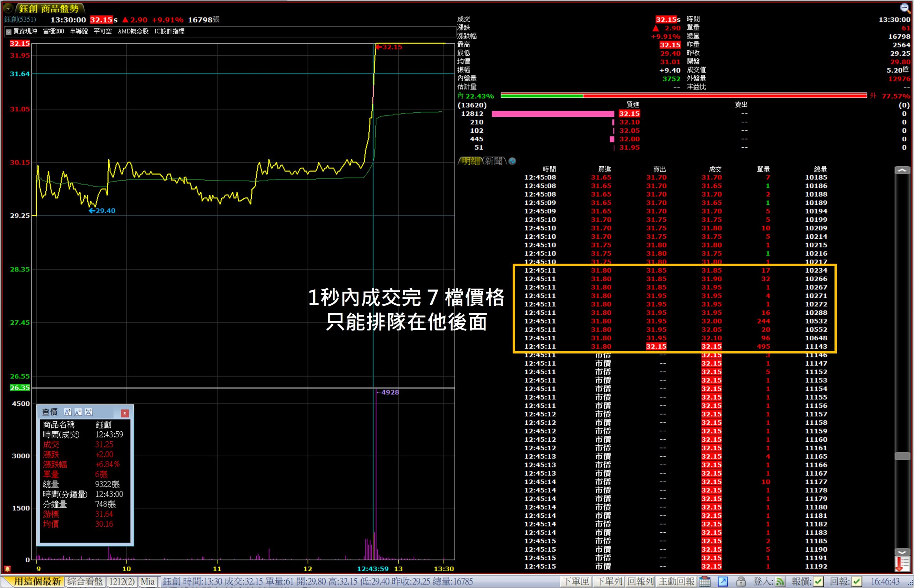Screen dimensions: 914x588
Task: Toggle the 回報 checkbox
Action: pyautogui.click(x=857, y=582)
